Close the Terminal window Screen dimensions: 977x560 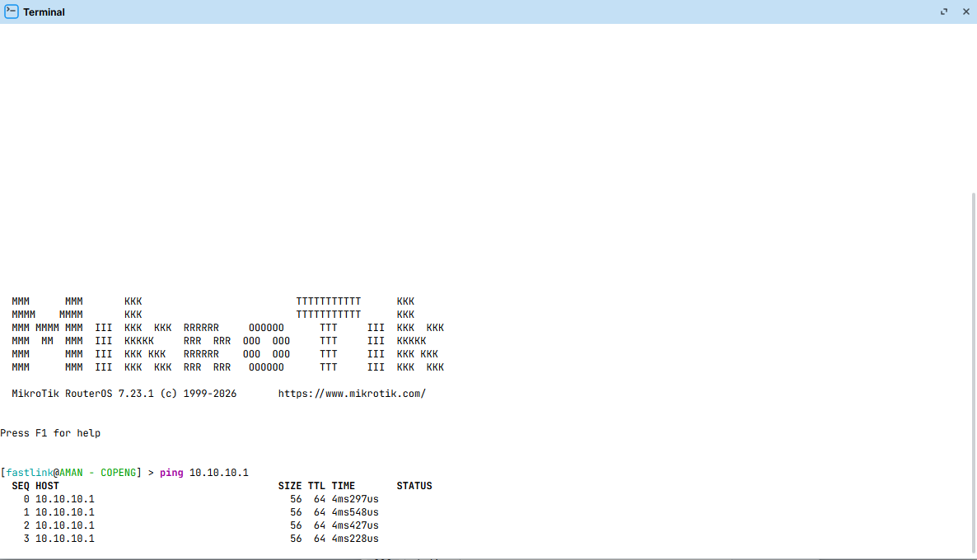point(965,12)
